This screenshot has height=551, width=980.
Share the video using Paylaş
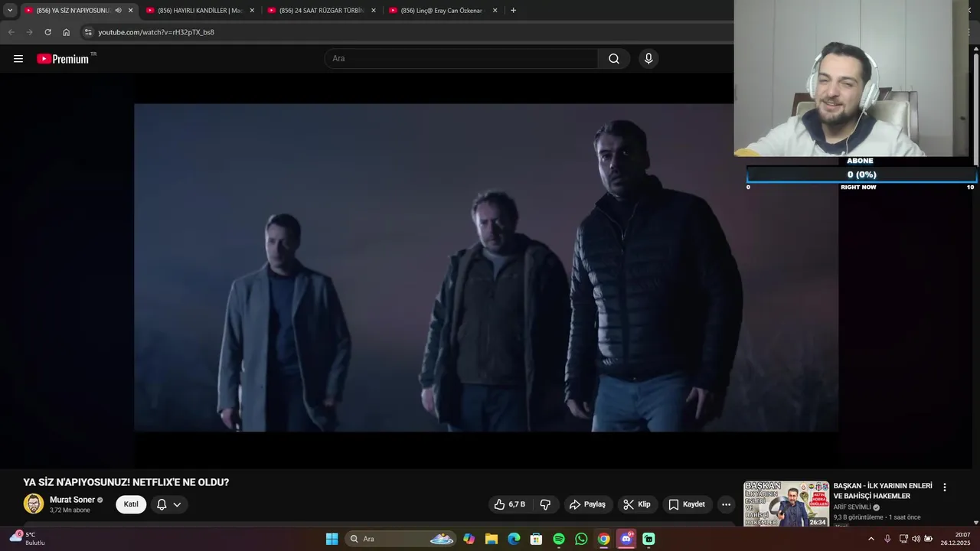(587, 504)
